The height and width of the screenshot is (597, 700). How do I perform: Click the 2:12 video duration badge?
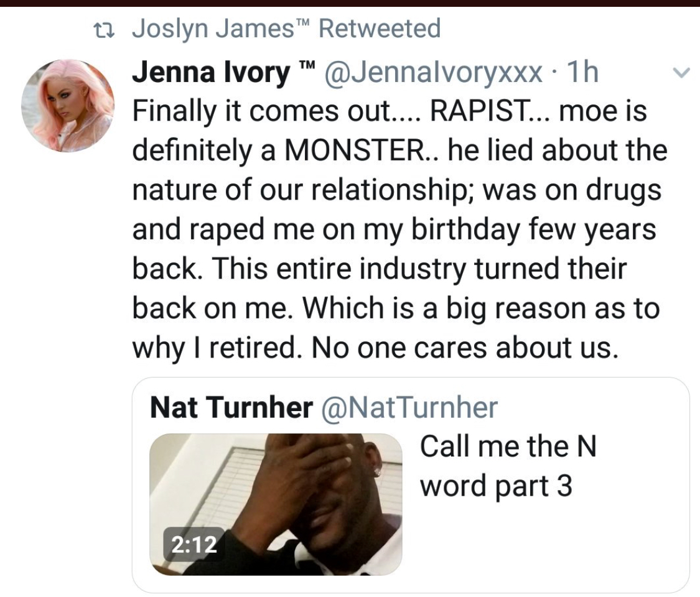pos(194,545)
